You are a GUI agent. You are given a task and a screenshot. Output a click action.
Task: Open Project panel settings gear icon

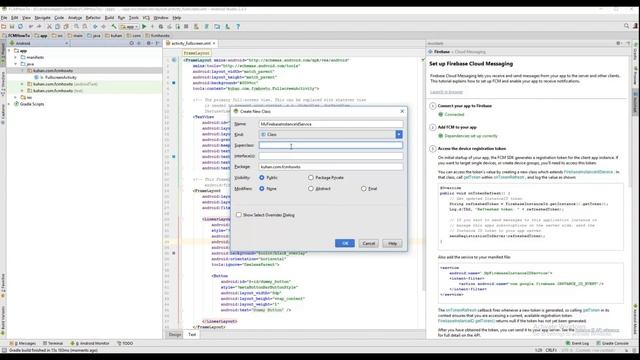click(x=149, y=43)
